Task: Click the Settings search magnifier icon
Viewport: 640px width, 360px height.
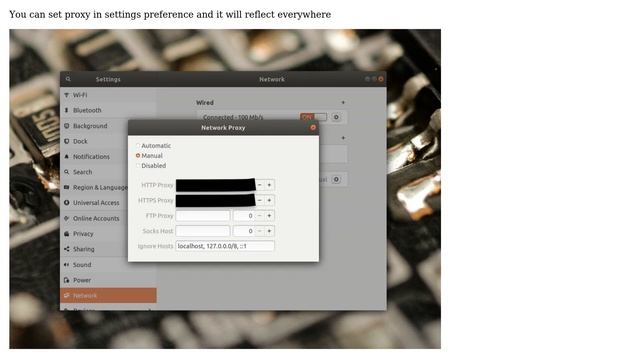Action: [x=68, y=79]
